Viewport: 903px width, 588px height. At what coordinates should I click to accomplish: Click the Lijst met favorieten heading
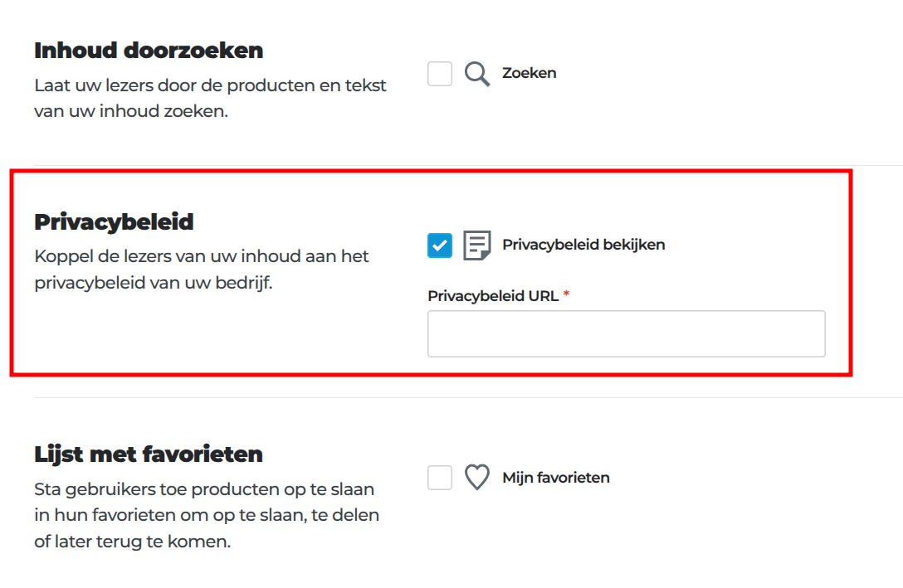(x=149, y=454)
